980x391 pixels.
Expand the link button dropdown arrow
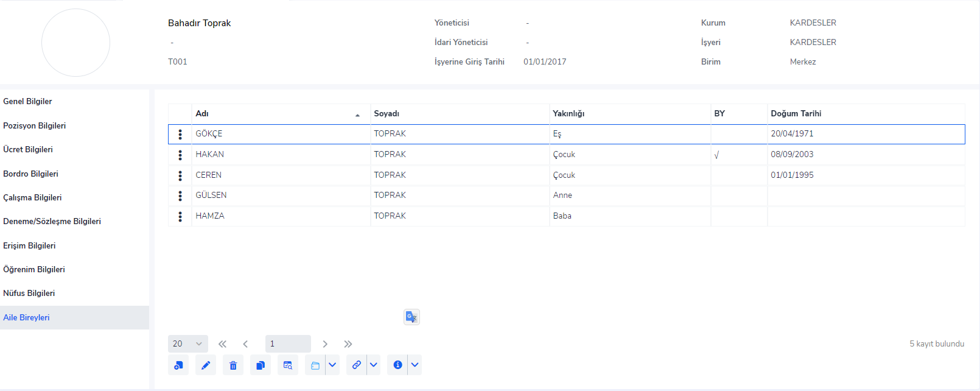pos(374,365)
